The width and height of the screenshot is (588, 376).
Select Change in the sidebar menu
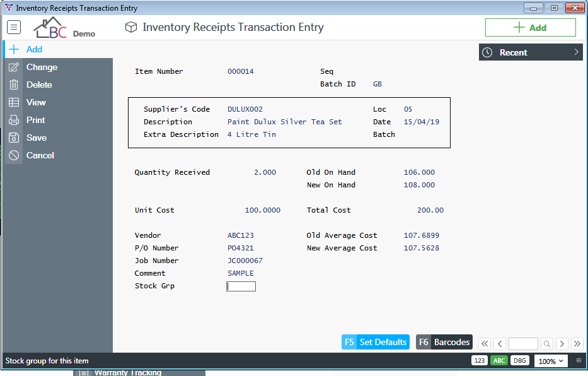(58, 67)
